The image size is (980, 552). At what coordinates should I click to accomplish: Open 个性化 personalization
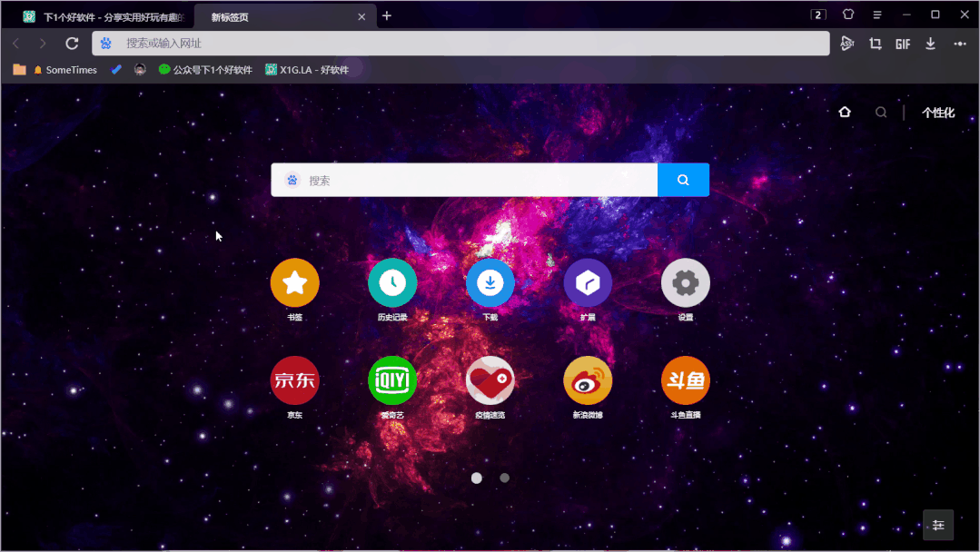[x=938, y=113]
